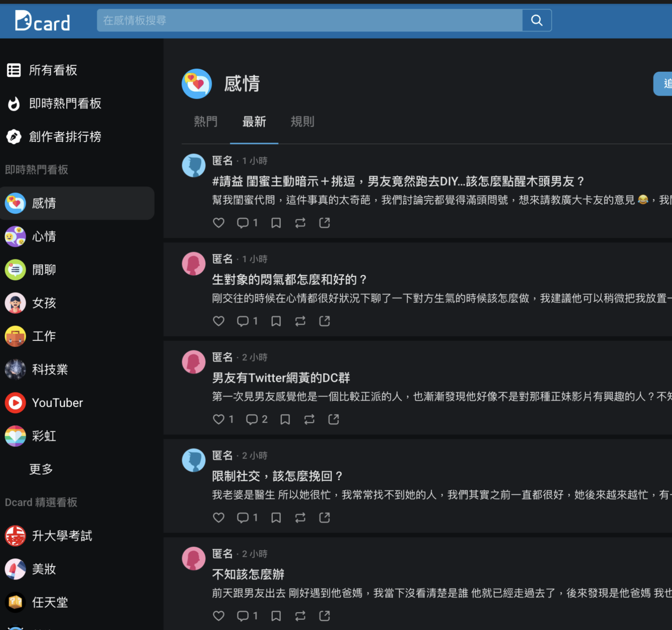
Task: Open the 升大學考試 board
Action: pyautogui.click(x=77, y=536)
